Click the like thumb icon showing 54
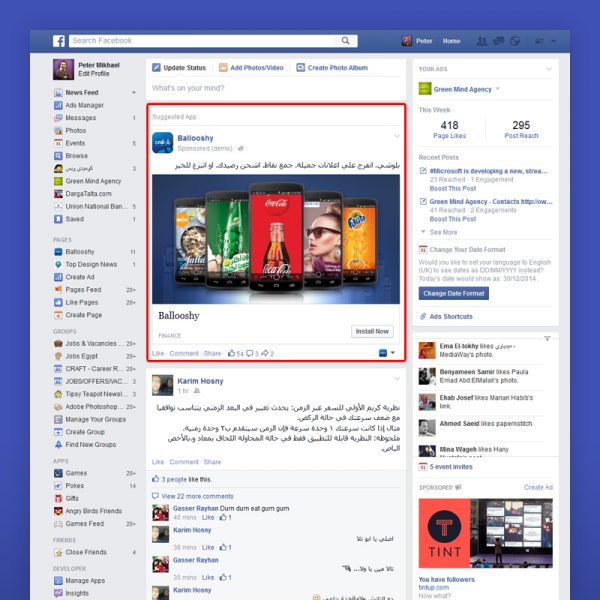This screenshot has height=600, width=600. [232, 353]
